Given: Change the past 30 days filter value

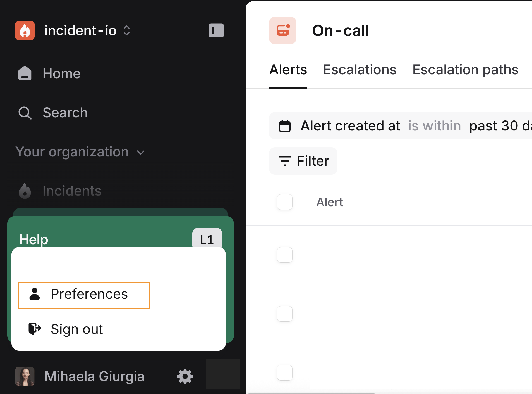Looking at the screenshot, I should point(500,126).
